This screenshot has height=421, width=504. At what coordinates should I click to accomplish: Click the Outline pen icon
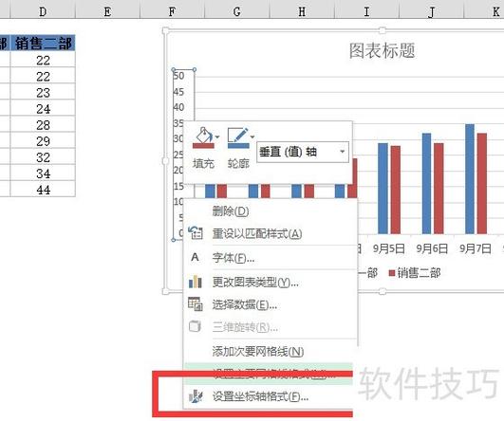[238, 137]
